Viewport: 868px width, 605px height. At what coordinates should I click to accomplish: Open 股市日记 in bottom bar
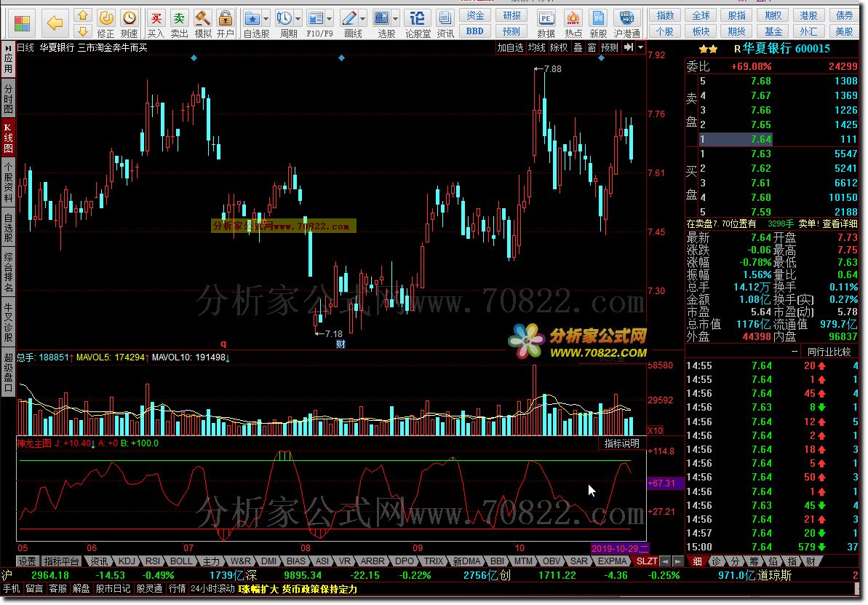[x=113, y=588]
